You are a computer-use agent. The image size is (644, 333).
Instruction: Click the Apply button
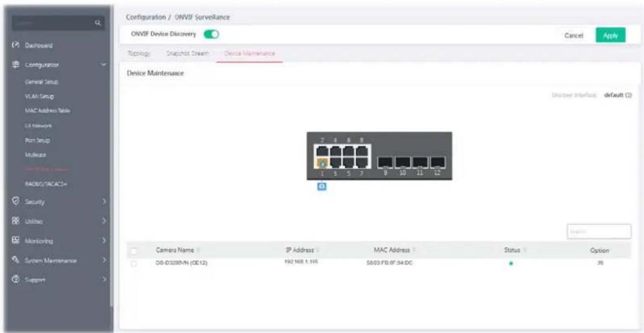coord(610,35)
